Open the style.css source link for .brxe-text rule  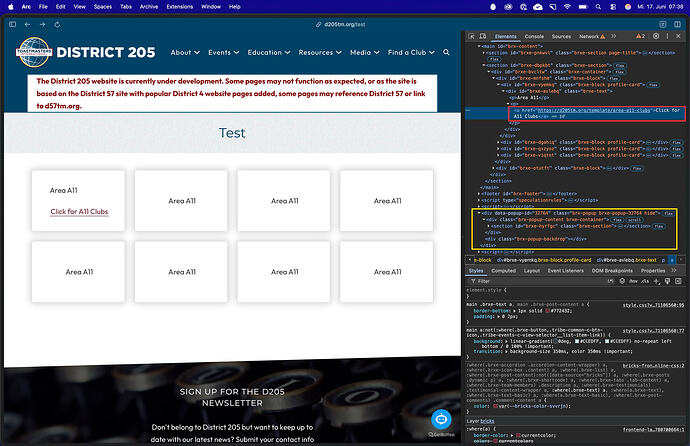[653, 305]
